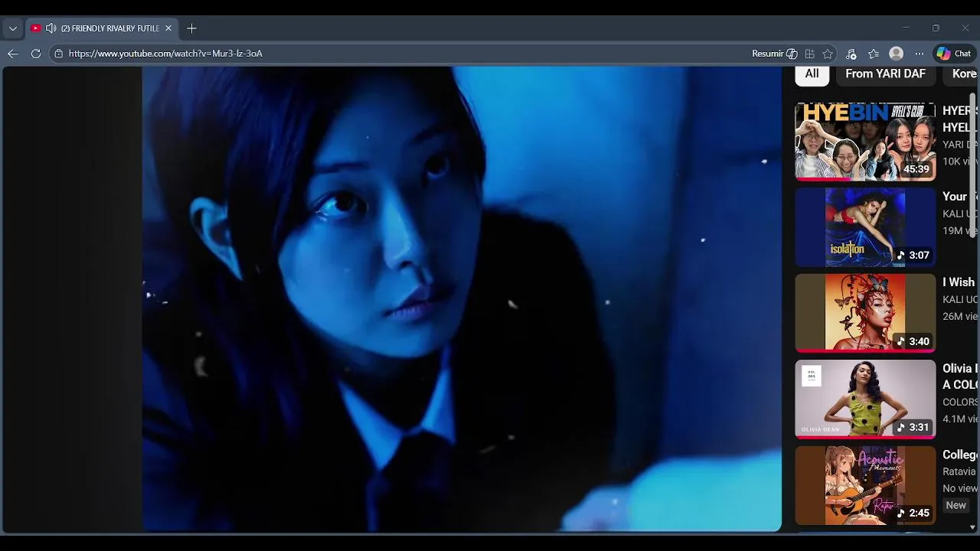This screenshot has height=551, width=980.
Task: Reload the YouTube page
Action: pyautogui.click(x=35, y=54)
